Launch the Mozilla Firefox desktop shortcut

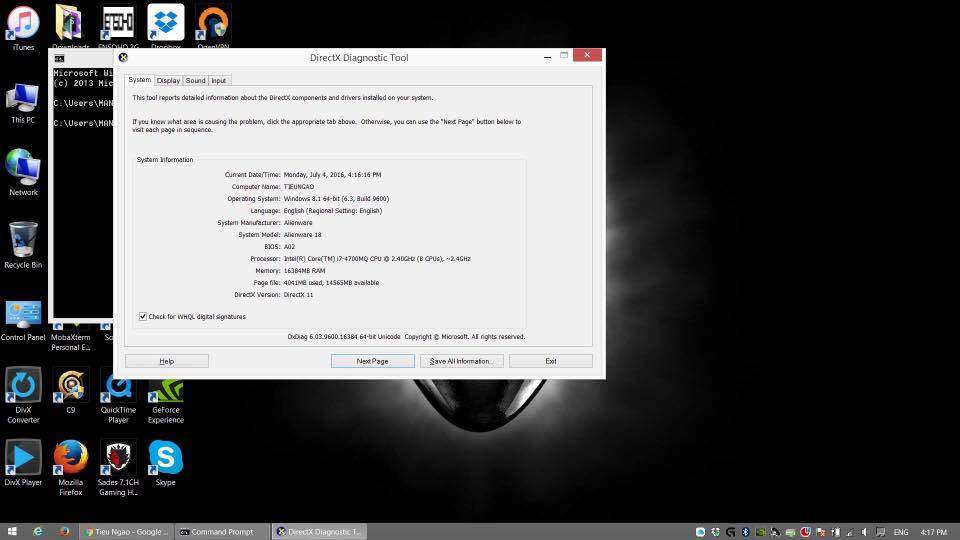point(70,468)
